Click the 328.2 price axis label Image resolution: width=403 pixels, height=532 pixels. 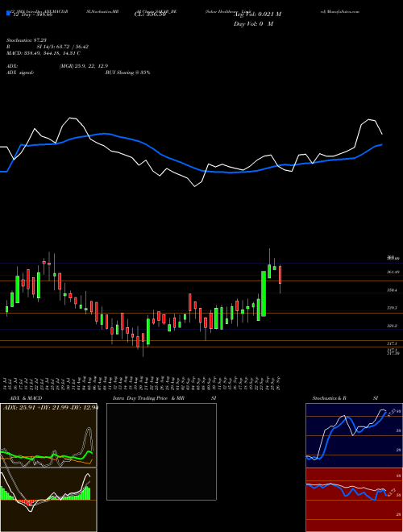(393, 326)
